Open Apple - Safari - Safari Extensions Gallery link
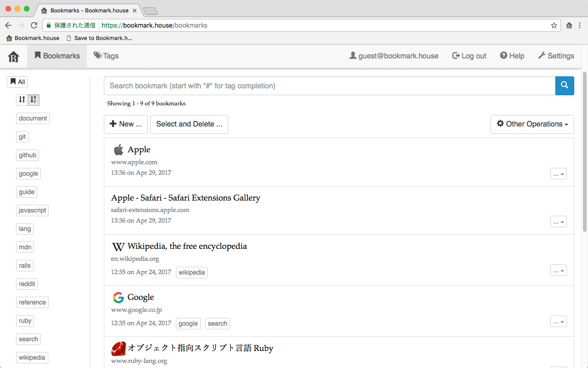The height and width of the screenshot is (368, 588). (x=186, y=198)
